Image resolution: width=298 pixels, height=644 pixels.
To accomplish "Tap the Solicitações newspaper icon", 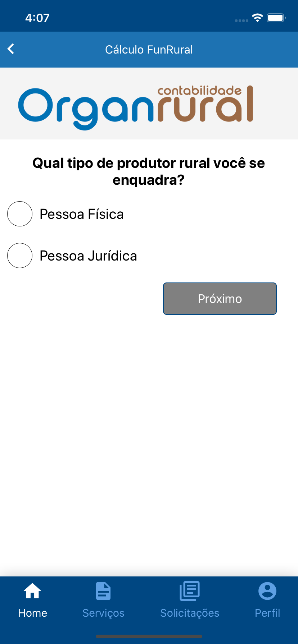I will pos(190,591).
